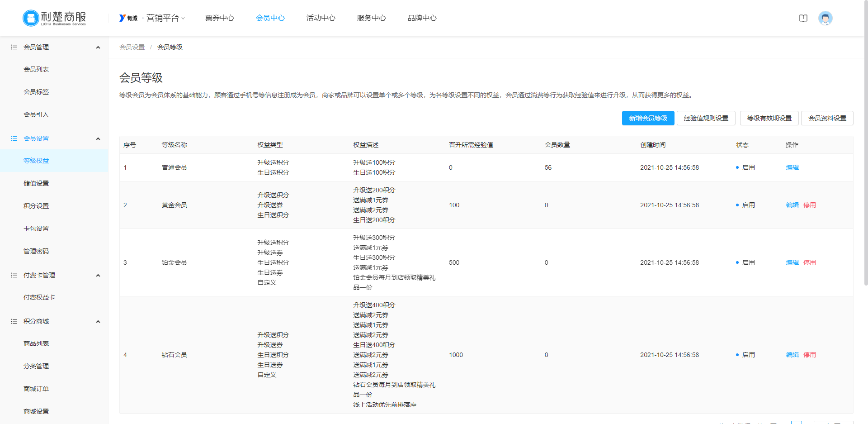Click the 普通会员 name cell
Viewport: 868px width, 424px height.
tap(174, 167)
